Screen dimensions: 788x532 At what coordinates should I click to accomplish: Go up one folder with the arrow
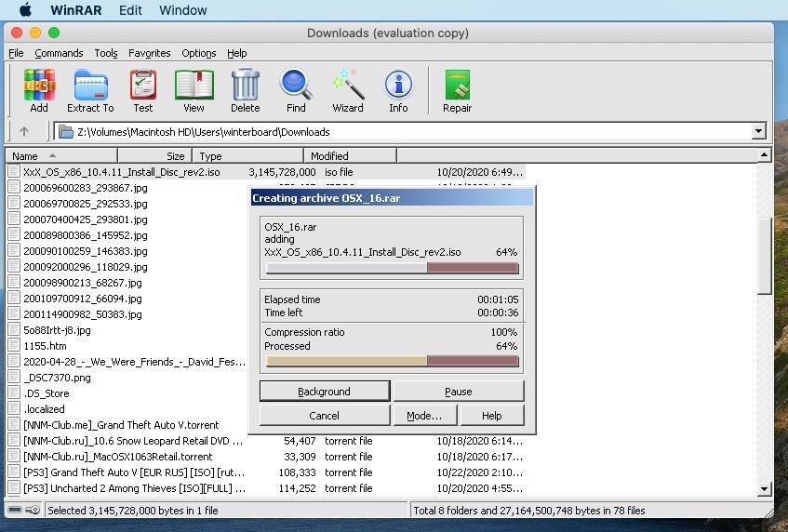tap(23, 132)
